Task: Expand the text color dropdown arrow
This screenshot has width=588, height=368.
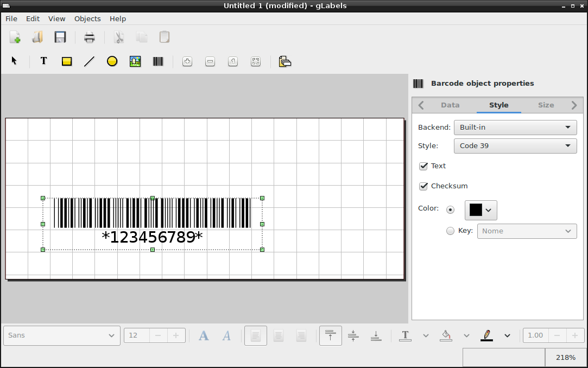Action: click(x=426, y=336)
